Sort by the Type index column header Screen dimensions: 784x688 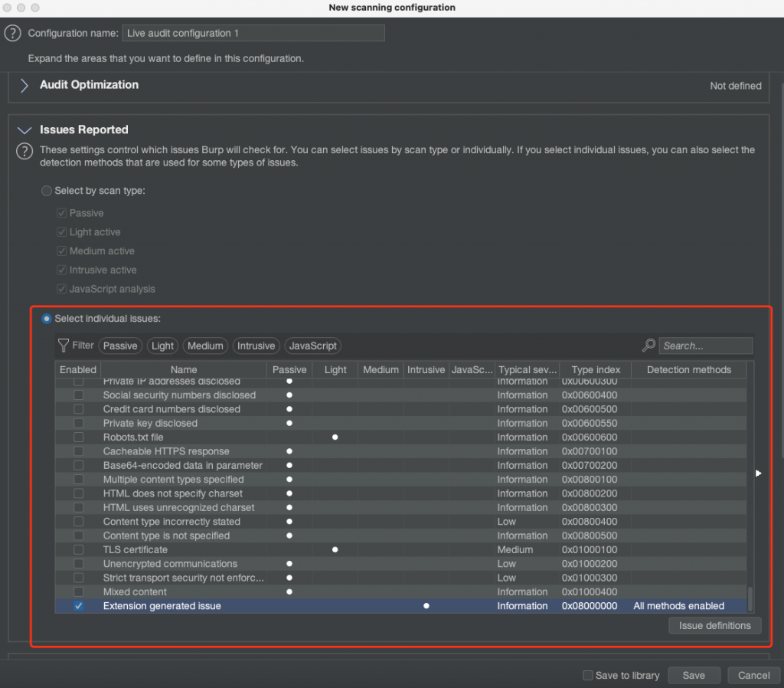[x=596, y=370]
